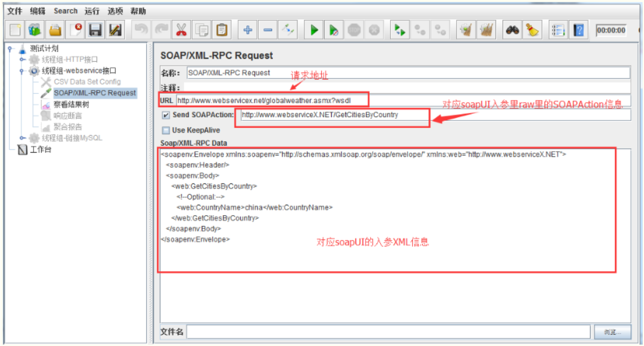Open the 编辑 menu

click(37, 11)
